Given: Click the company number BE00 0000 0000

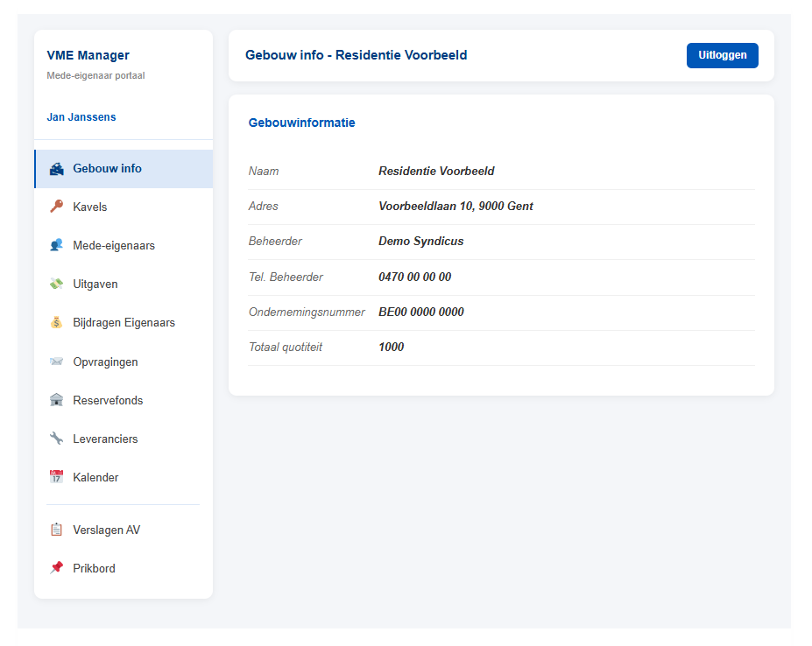Looking at the screenshot, I should point(421,312).
